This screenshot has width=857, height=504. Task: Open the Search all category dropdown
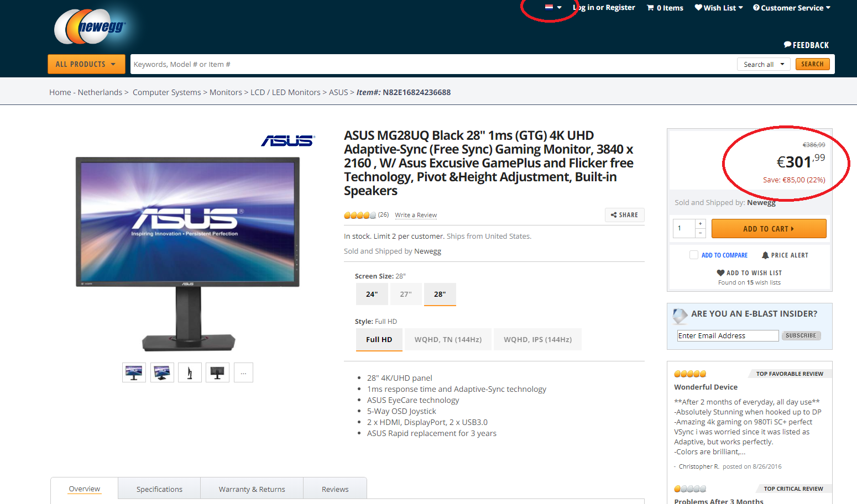coord(764,64)
